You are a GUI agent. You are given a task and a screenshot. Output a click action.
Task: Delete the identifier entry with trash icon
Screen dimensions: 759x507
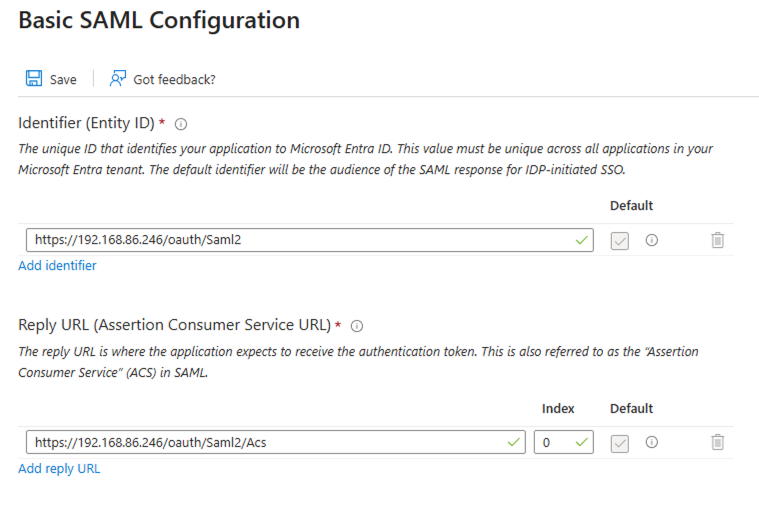coord(717,240)
